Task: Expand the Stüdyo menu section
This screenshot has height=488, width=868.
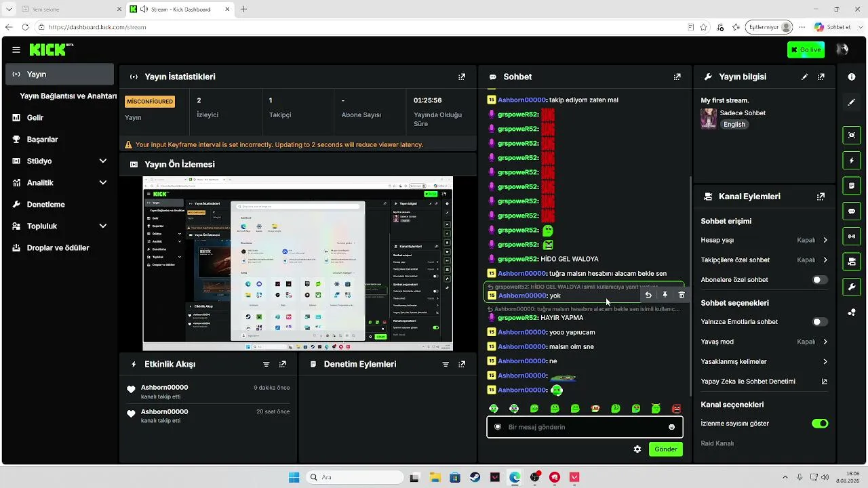Action: [x=60, y=161]
